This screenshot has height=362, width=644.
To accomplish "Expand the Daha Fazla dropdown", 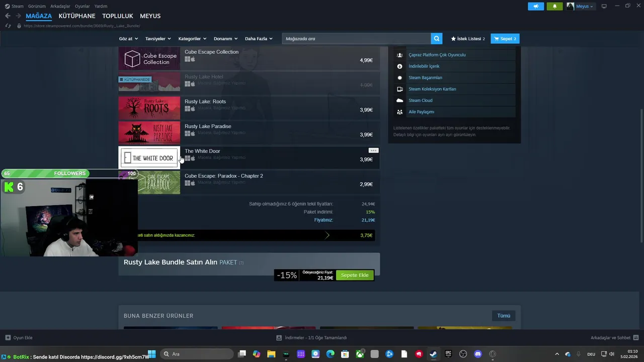I will click(x=259, y=39).
